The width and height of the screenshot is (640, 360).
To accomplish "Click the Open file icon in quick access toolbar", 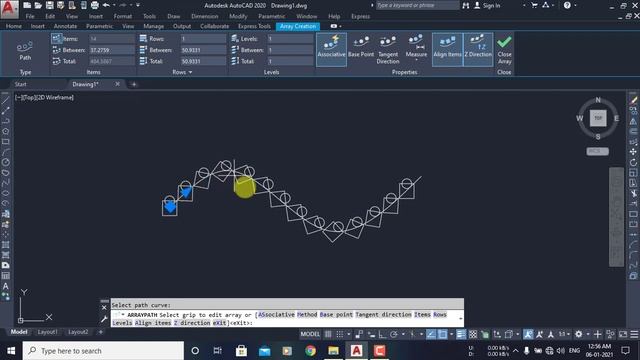I will point(38,5).
